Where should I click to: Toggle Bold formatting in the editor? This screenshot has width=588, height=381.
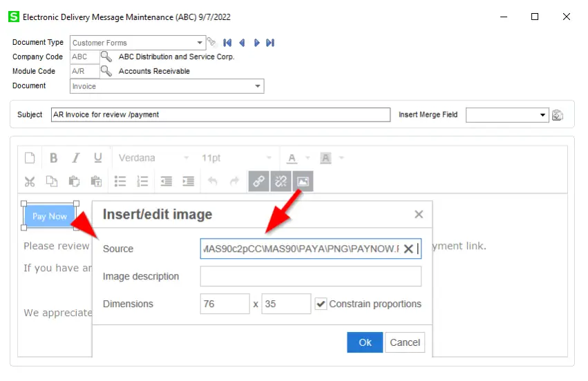tap(53, 158)
